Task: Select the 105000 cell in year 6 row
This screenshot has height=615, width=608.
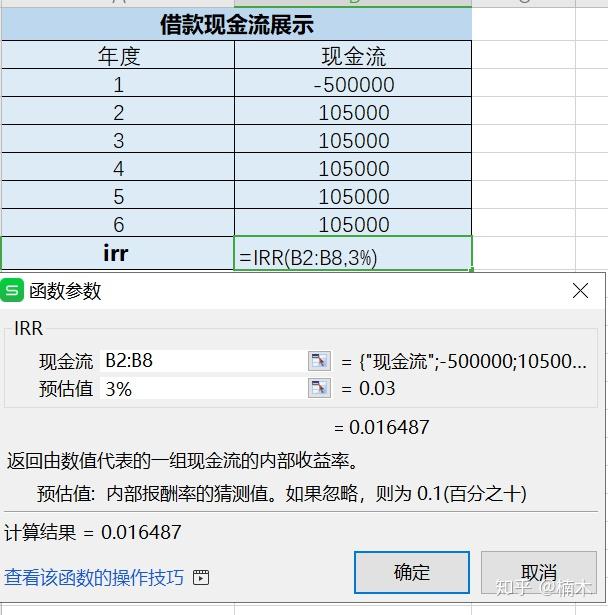Action: (x=353, y=222)
